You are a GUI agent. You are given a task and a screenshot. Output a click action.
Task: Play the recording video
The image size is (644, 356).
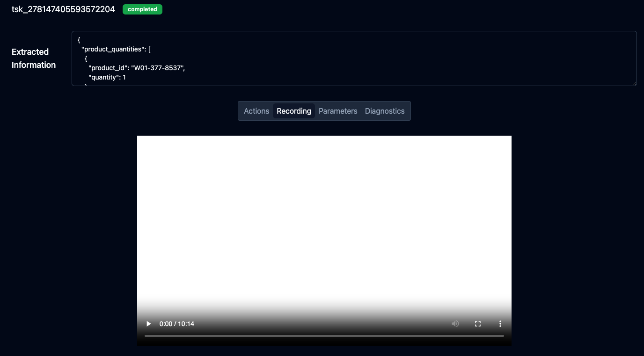[149, 324]
